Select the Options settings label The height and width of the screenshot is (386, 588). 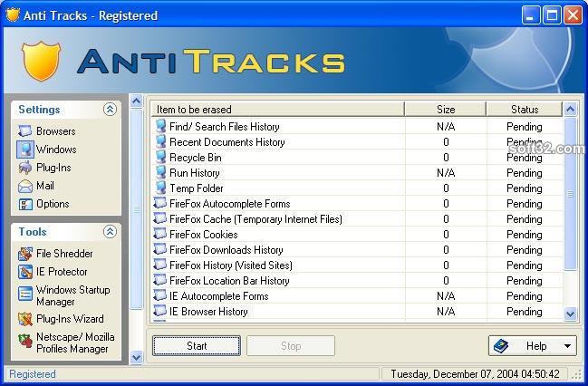tap(53, 204)
